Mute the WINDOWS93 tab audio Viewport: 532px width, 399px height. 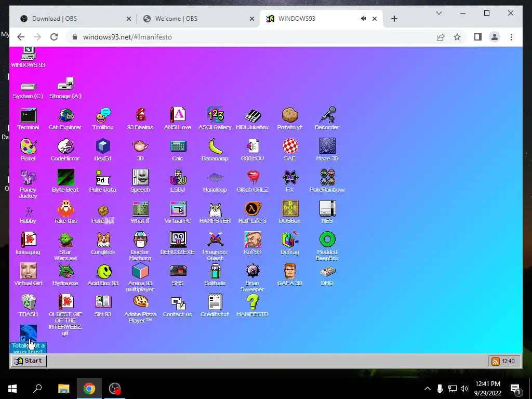[x=363, y=19]
